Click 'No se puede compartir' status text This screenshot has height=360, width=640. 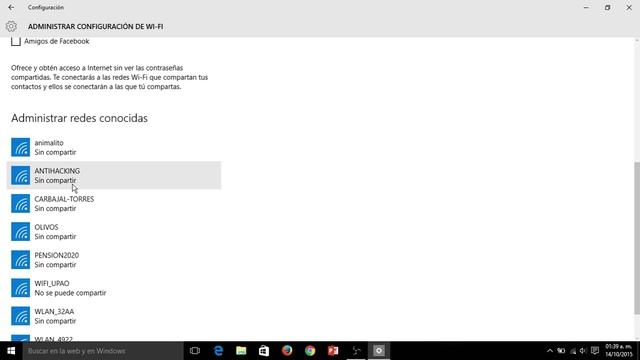pyautogui.click(x=70, y=293)
